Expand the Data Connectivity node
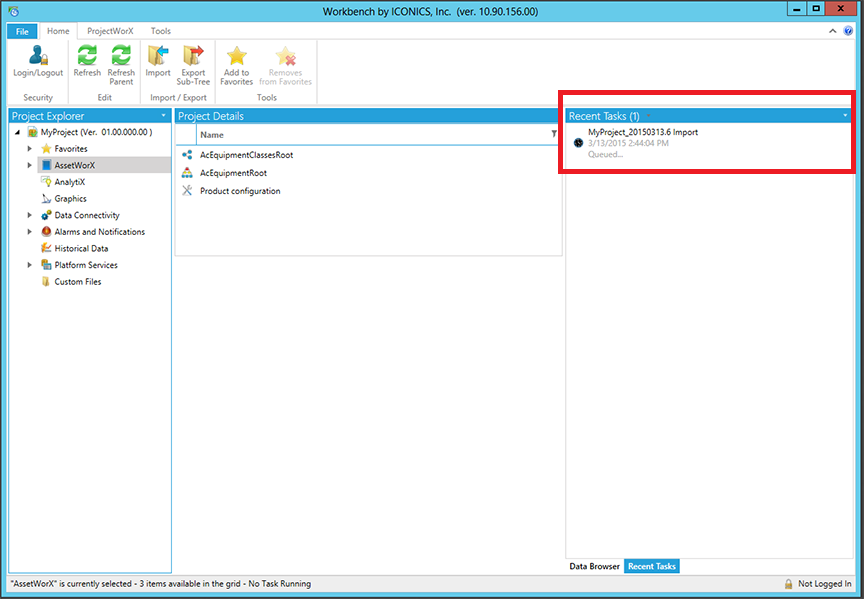This screenshot has width=864, height=599. [30, 215]
